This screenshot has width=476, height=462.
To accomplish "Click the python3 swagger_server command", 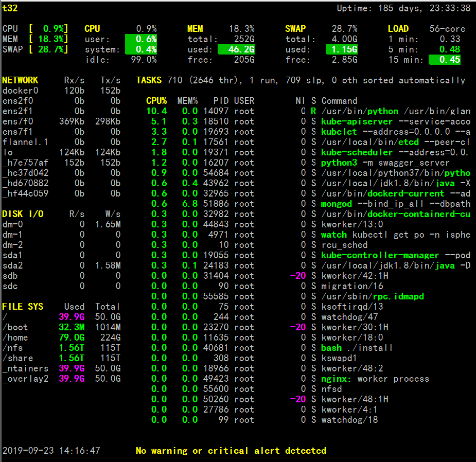I will coord(385,163).
